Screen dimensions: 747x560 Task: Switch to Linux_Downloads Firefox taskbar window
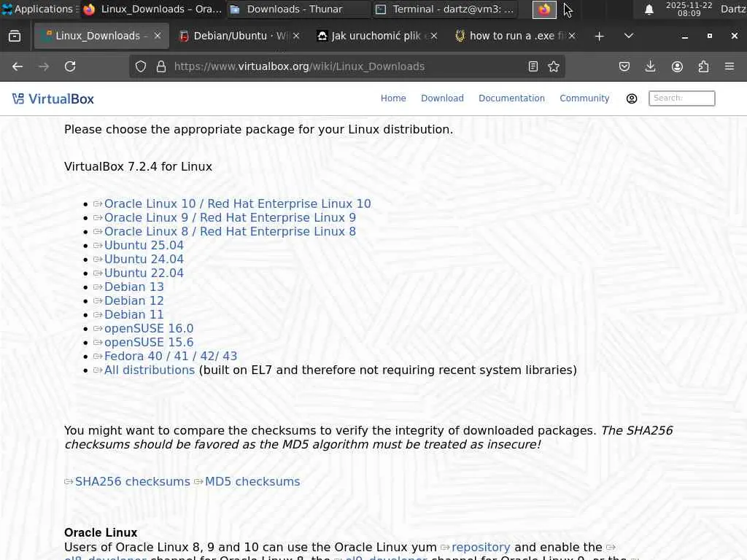(152, 9)
